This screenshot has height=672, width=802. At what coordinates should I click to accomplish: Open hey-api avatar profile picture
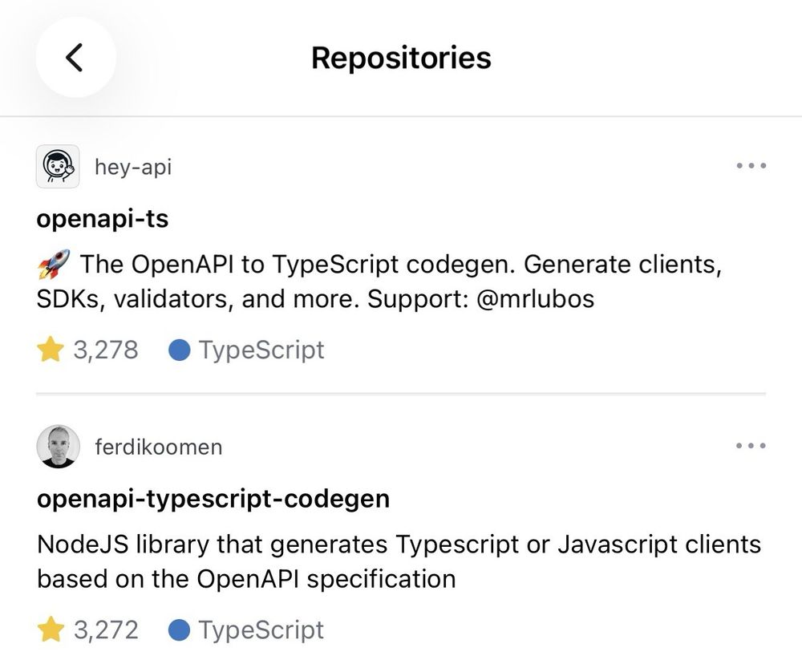58,167
